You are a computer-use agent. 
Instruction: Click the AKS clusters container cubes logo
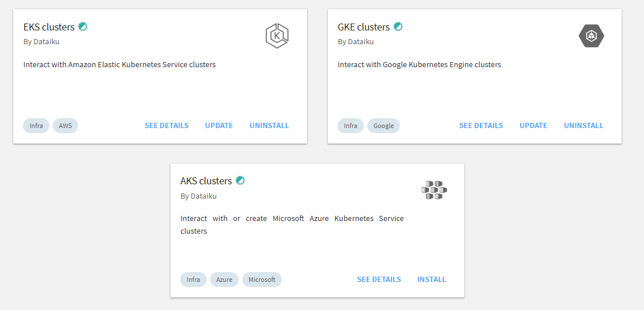pyautogui.click(x=434, y=190)
